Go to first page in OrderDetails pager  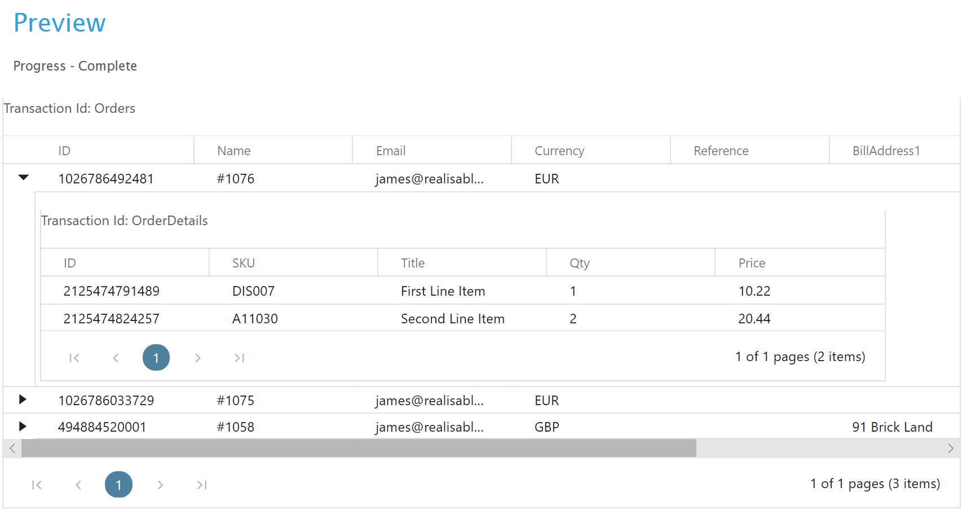(x=74, y=358)
